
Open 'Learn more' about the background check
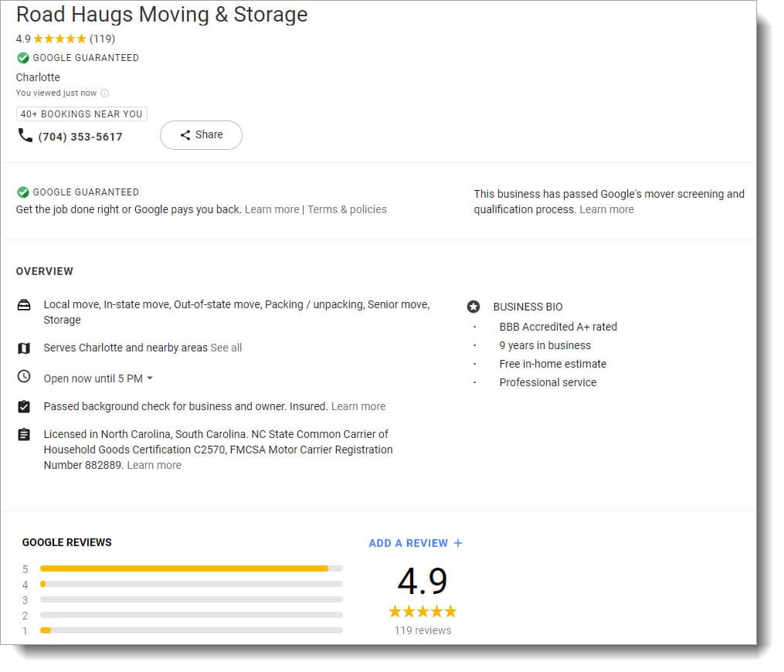coord(358,406)
